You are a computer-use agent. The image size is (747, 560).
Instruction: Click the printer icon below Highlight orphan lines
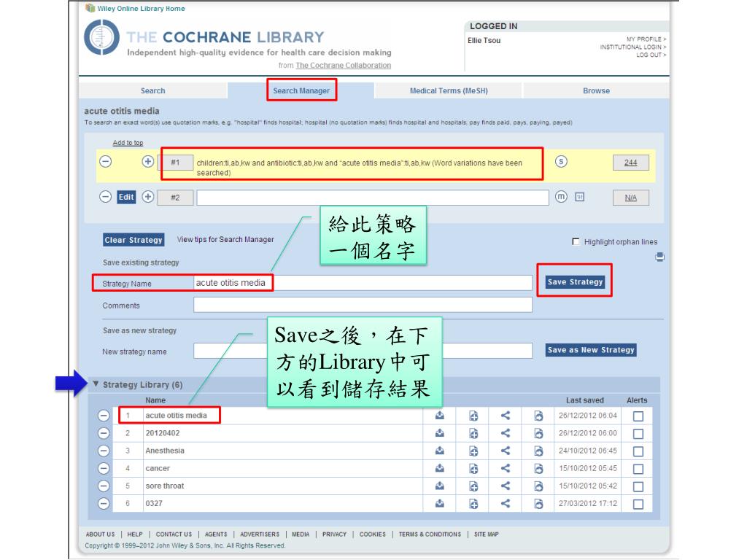659,257
